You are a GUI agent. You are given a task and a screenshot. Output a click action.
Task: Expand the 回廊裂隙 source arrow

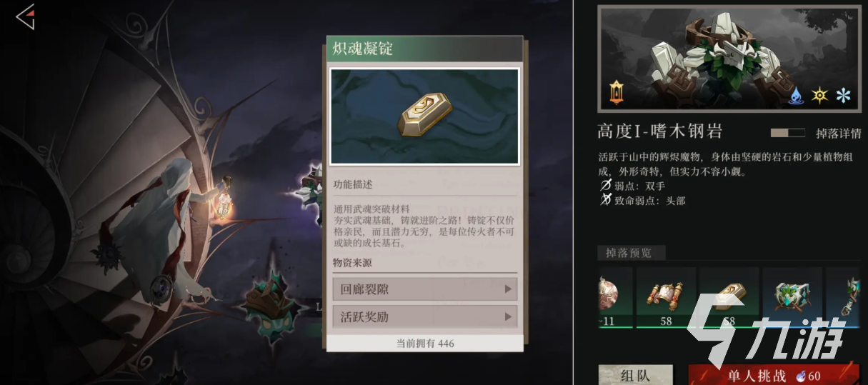pyautogui.click(x=509, y=289)
